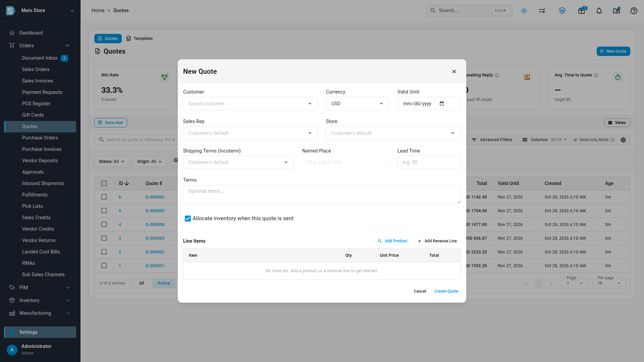Screen dimensions: 644x362
Task: Open Sales Orders in sidebar
Action: 36,69
